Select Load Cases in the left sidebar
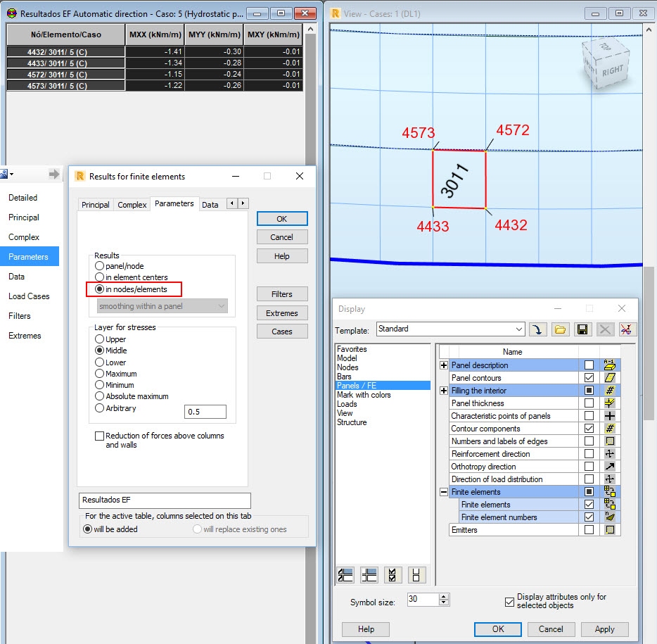The image size is (657, 644). pos(29,296)
